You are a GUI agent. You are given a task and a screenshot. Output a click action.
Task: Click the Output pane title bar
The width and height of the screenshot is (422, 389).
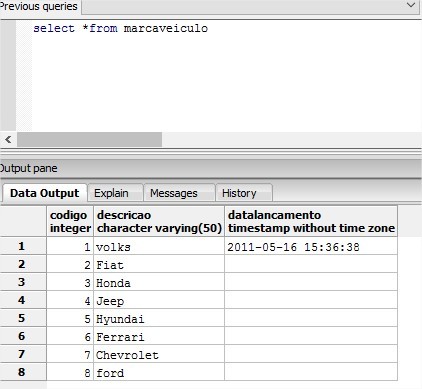click(211, 168)
